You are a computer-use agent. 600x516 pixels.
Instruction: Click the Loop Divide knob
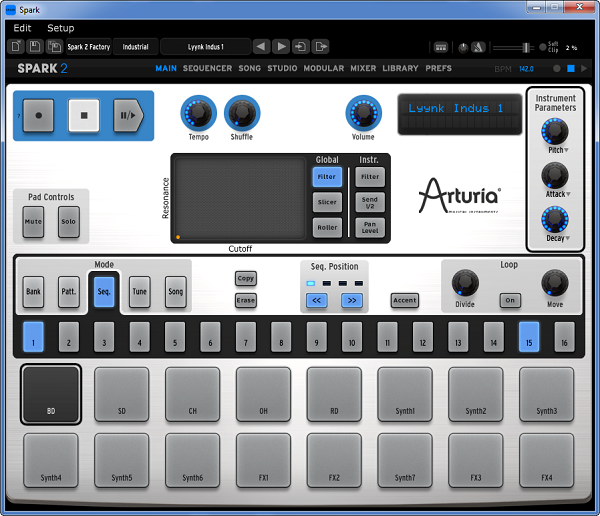click(465, 283)
